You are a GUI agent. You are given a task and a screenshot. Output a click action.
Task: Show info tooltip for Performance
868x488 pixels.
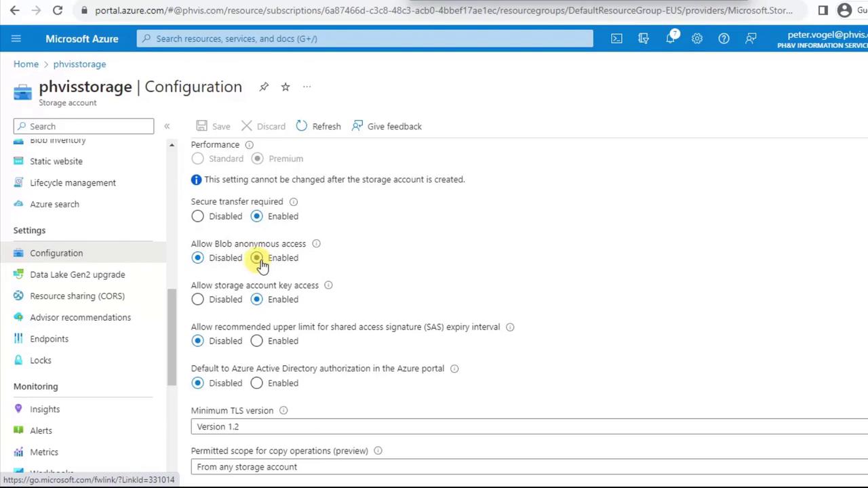click(249, 144)
